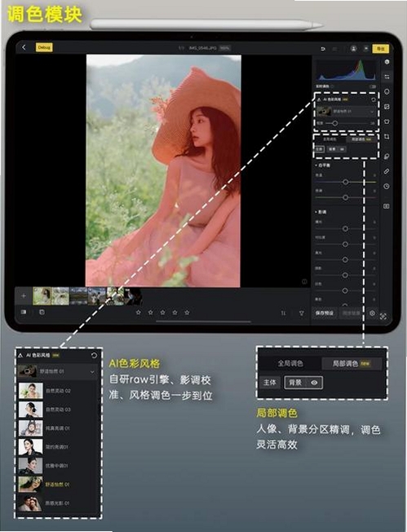Toggle the 实时调色 switch under the histogram

click(x=373, y=86)
